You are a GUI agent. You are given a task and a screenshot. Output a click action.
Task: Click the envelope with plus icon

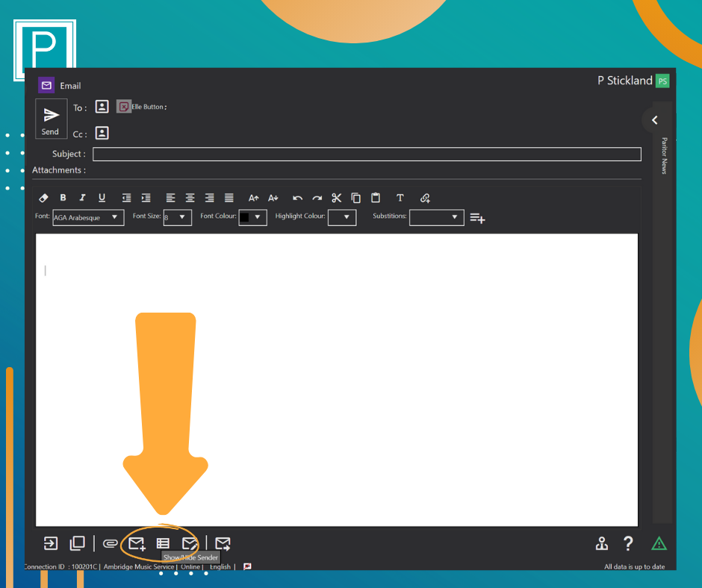tap(137, 544)
